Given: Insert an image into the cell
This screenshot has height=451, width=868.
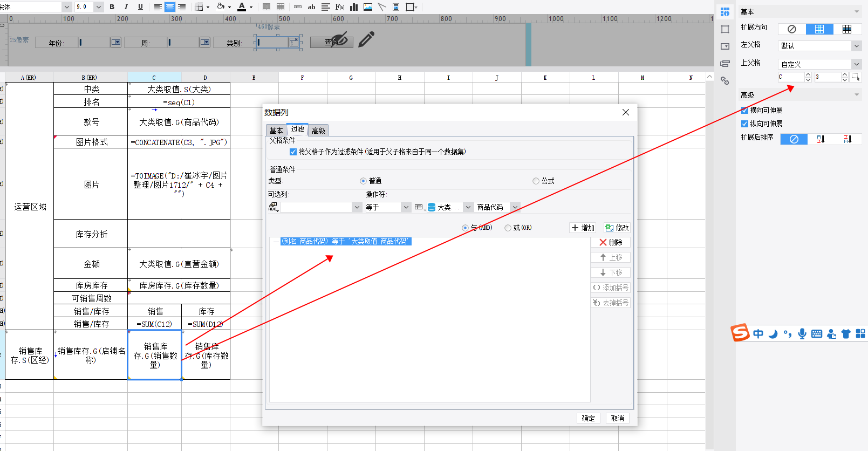Looking at the screenshot, I should coord(368,7).
